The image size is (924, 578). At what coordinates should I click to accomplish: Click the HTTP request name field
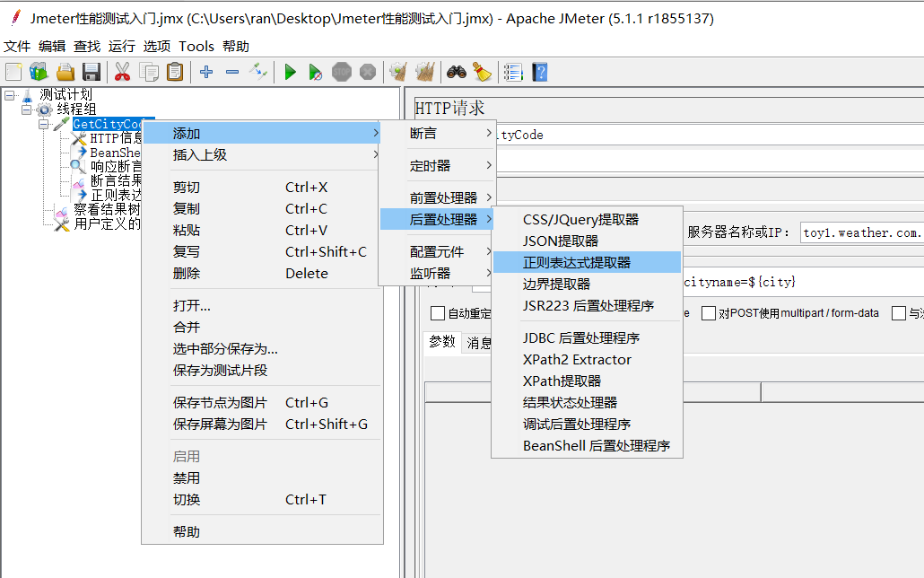click(x=710, y=135)
